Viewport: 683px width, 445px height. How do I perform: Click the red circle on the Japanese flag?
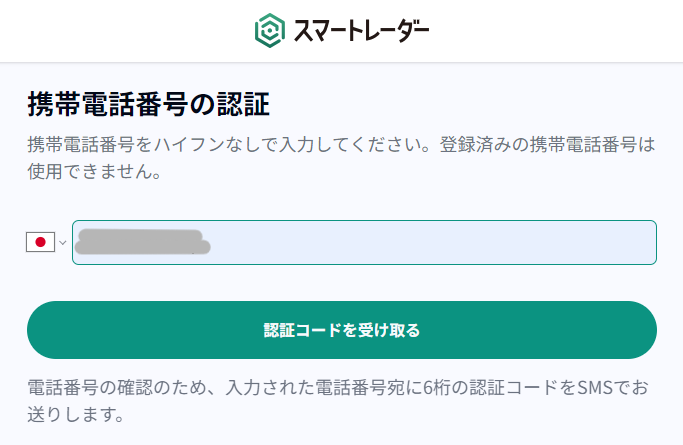pos(40,242)
